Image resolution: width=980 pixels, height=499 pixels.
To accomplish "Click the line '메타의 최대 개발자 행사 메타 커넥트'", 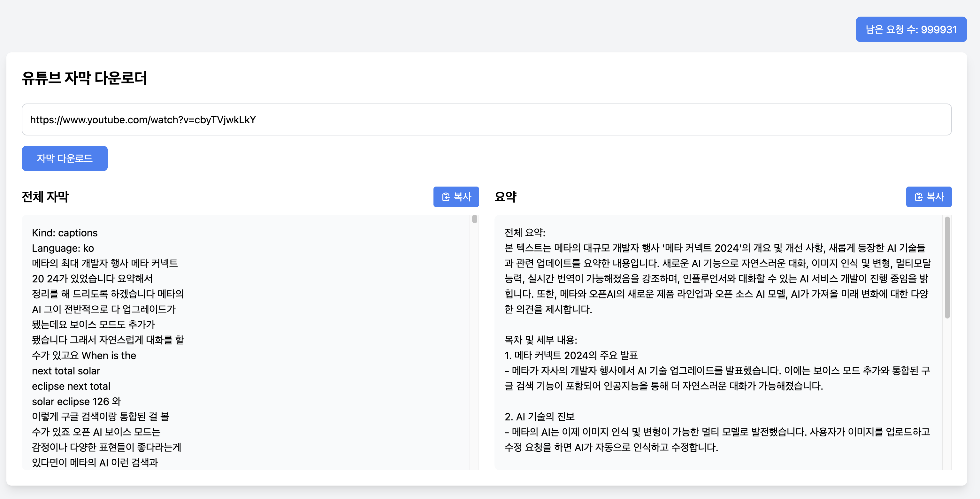I will (105, 263).
